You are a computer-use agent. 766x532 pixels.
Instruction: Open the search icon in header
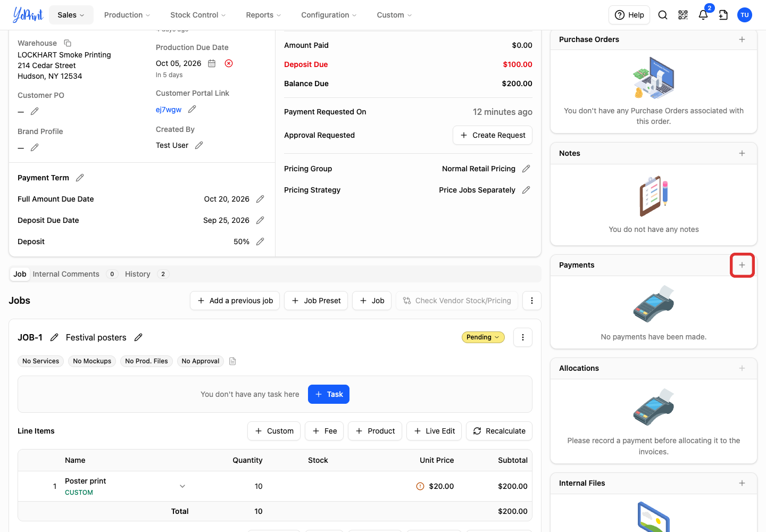coord(663,15)
